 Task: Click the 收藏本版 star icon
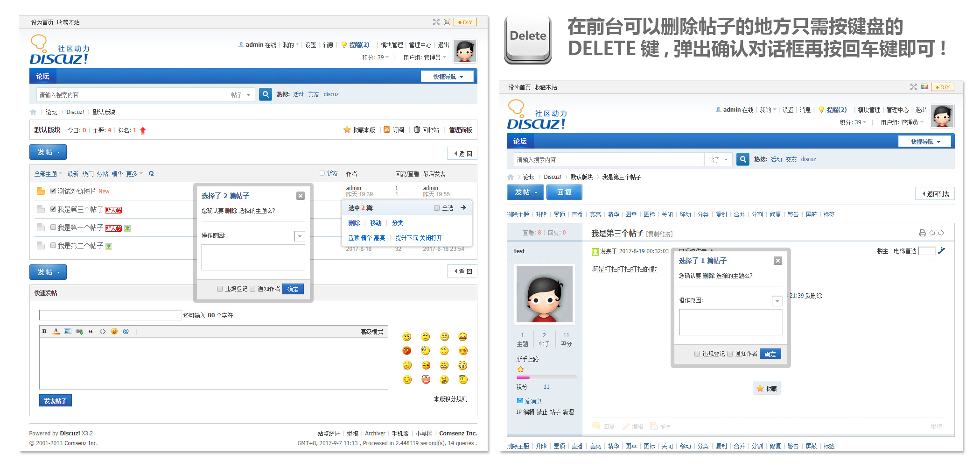click(x=347, y=130)
